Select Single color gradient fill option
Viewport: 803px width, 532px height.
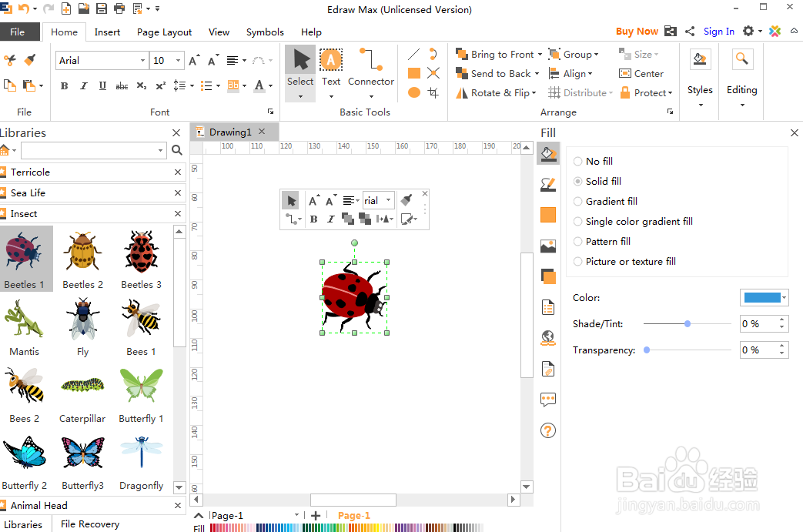633,221
